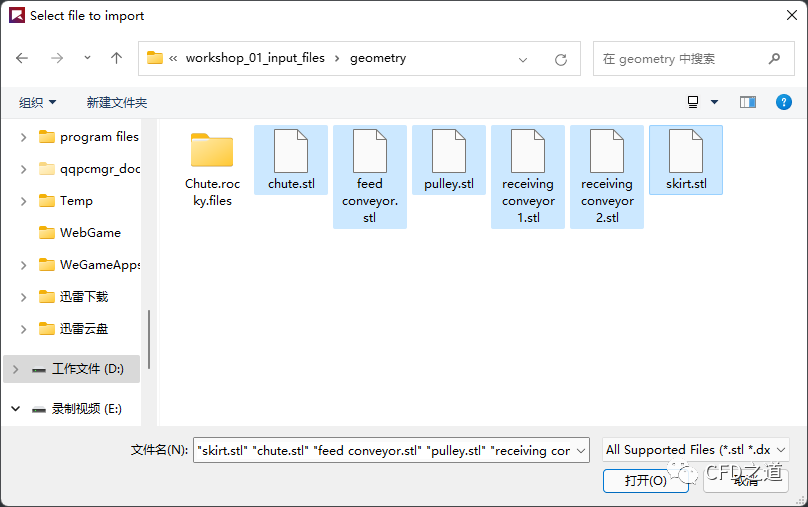This screenshot has width=808, height=507.
Task: Click the search magnifier icon
Action: tap(774, 59)
